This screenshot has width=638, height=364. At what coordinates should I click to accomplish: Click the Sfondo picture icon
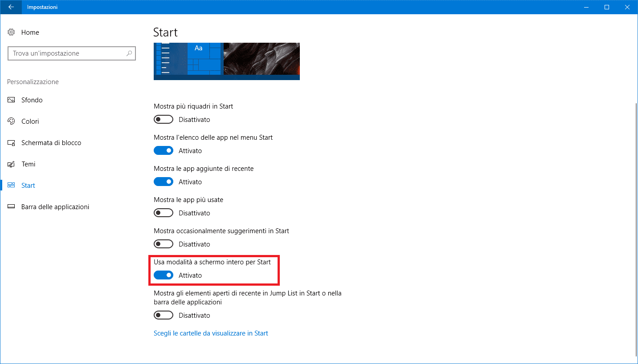point(12,100)
